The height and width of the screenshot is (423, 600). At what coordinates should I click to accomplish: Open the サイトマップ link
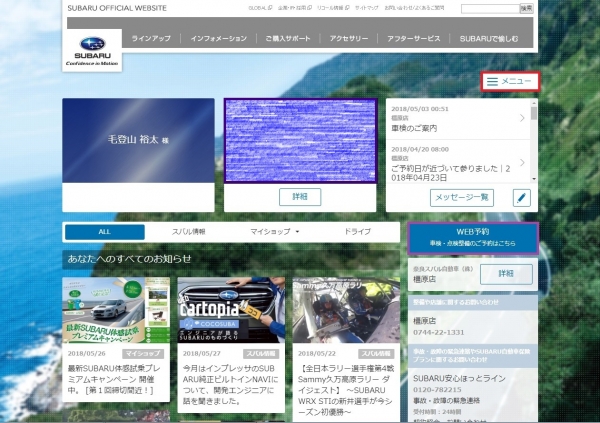tap(367, 8)
